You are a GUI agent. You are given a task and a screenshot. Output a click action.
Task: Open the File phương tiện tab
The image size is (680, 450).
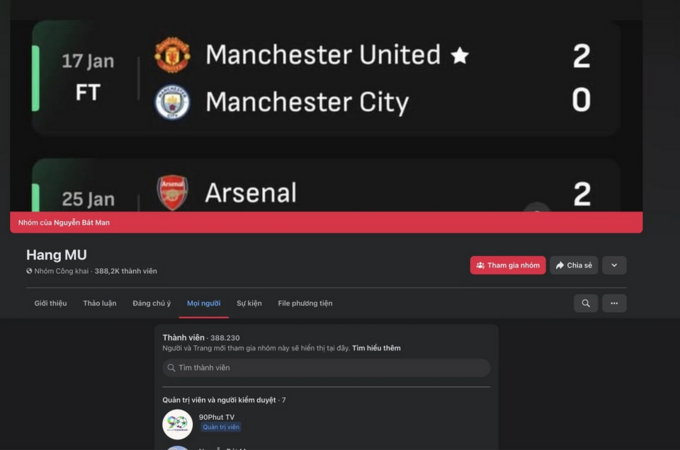[305, 303]
